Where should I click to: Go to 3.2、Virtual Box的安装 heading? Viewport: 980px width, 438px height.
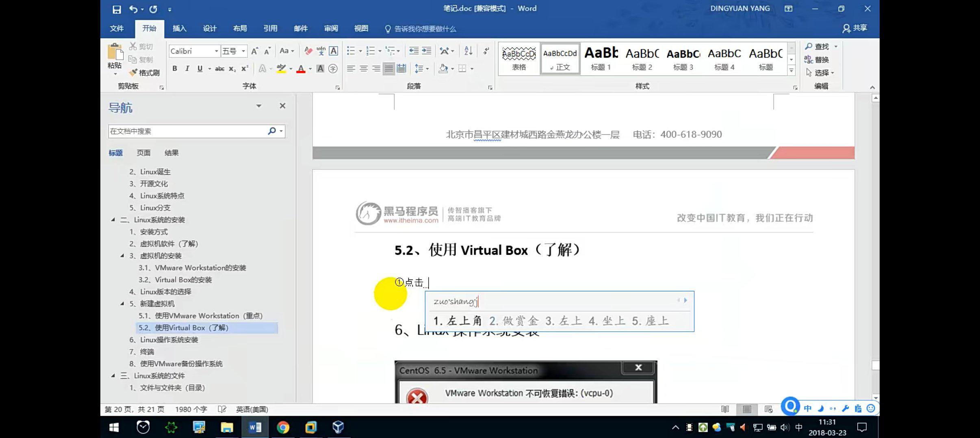pos(175,280)
